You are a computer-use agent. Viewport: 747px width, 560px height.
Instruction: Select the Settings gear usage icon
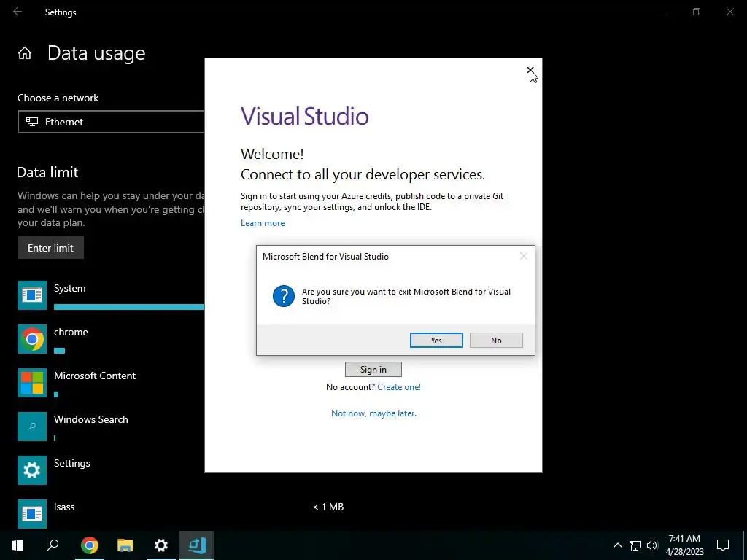point(32,470)
